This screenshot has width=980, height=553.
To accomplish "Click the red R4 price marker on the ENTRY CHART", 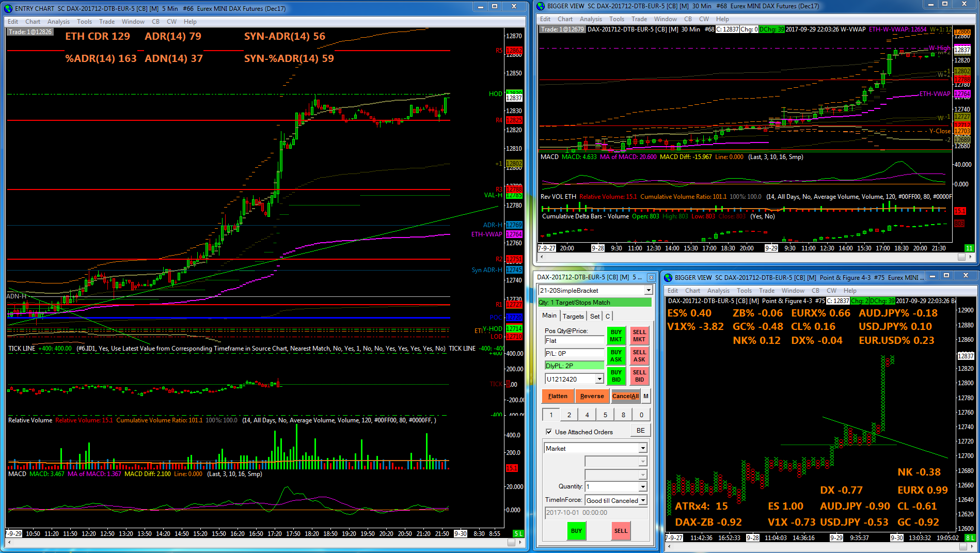I will click(514, 120).
